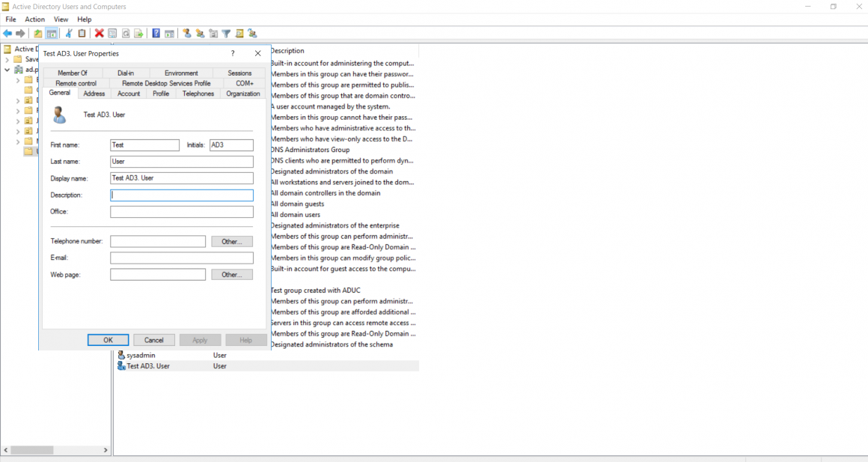Image resolution: width=868 pixels, height=462 pixels.
Task: Expand the Saved Queries tree node
Action: pos(7,59)
